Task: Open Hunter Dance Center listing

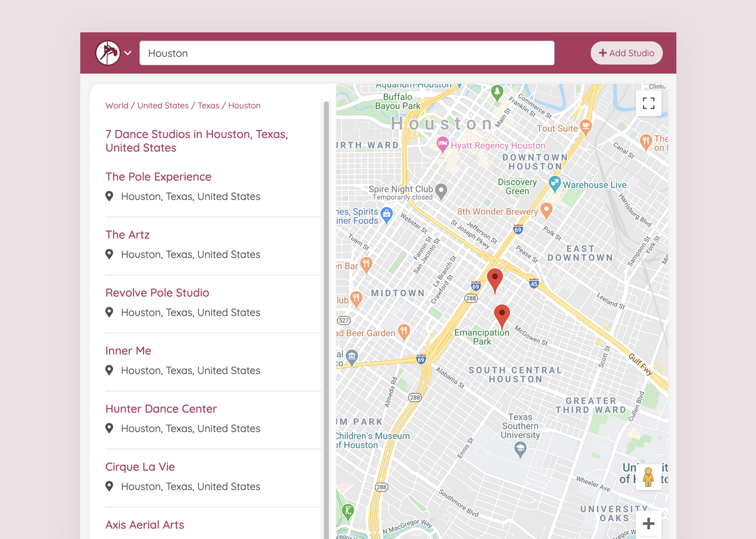Action: [161, 409]
